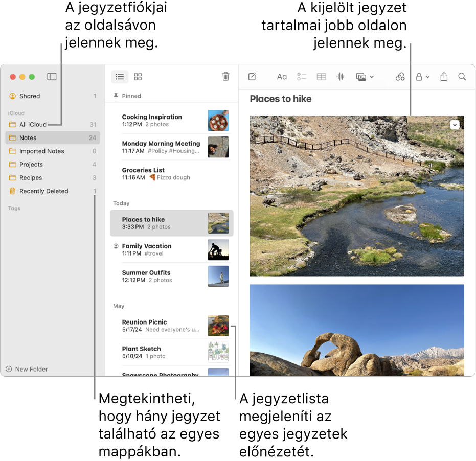Click the Recently Deleted trash icon
476x461 pixels.
[12, 191]
